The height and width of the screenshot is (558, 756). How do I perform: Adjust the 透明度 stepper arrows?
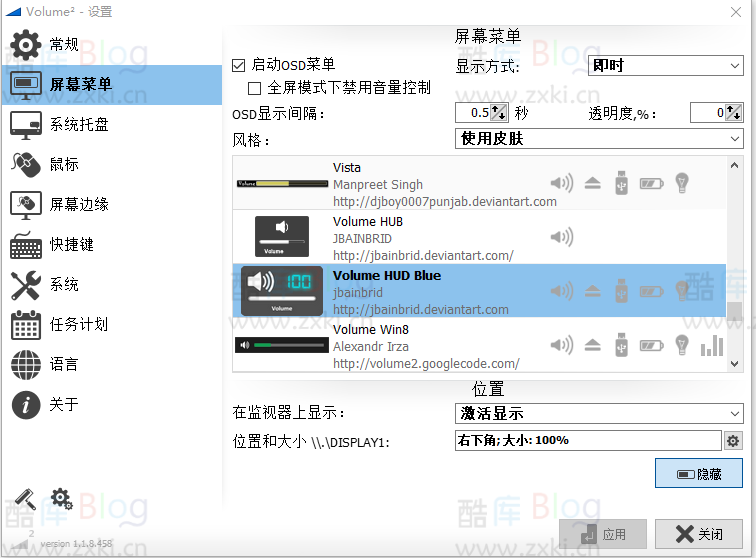[x=733, y=113]
